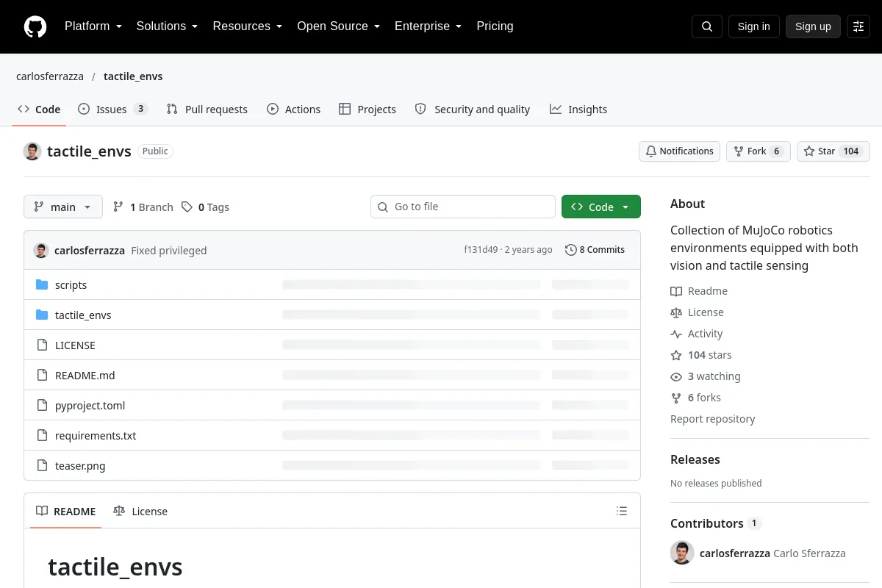Viewport: 882px width, 588px height.
Task: Open the green Code dropdown button
Action: click(x=601, y=207)
